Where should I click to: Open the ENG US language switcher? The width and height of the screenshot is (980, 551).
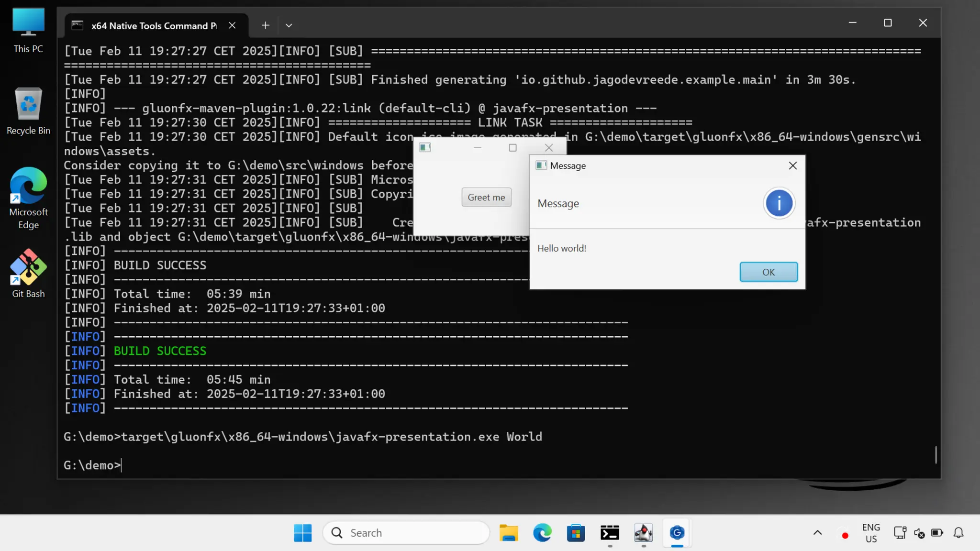[871, 532]
